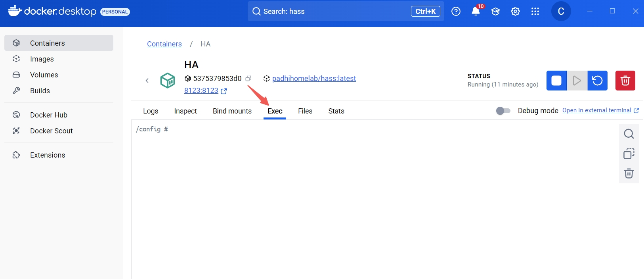Viewport: 644px width, 279px height.
Task: Switch to the Bind mounts tab
Action: [232, 111]
